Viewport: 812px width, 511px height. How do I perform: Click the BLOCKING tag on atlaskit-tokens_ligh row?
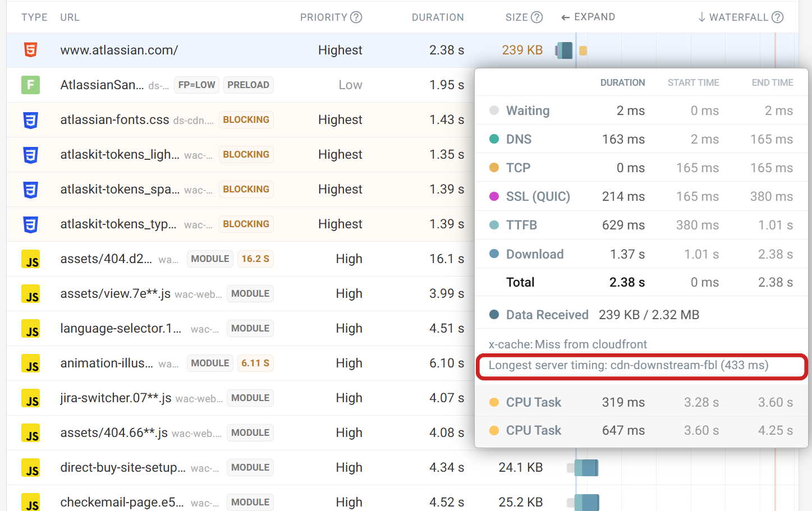tap(246, 154)
